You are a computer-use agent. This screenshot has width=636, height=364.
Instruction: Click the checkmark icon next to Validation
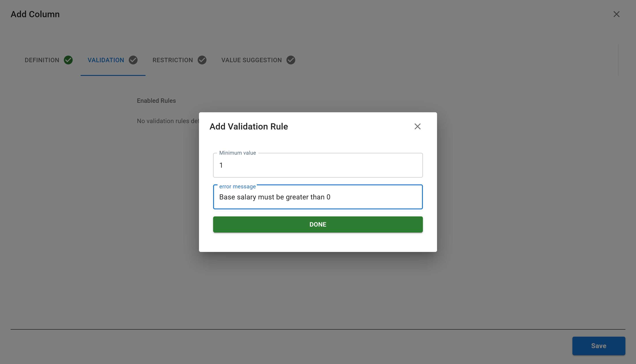pos(133,60)
